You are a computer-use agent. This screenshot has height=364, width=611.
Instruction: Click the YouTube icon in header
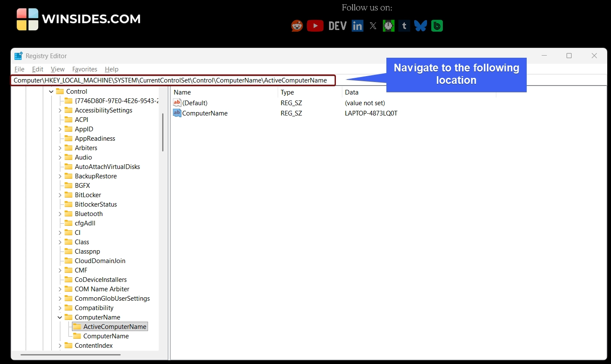click(x=315, y=26)
